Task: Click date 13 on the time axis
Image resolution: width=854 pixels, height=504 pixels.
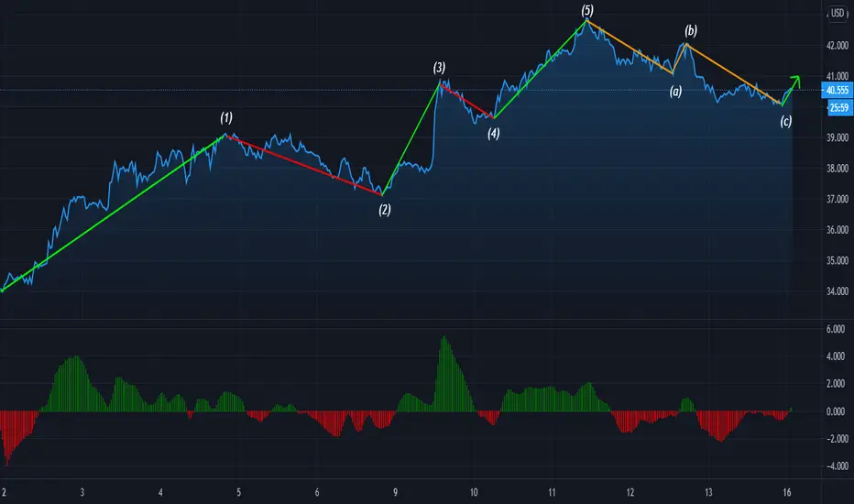Action: 708,493
